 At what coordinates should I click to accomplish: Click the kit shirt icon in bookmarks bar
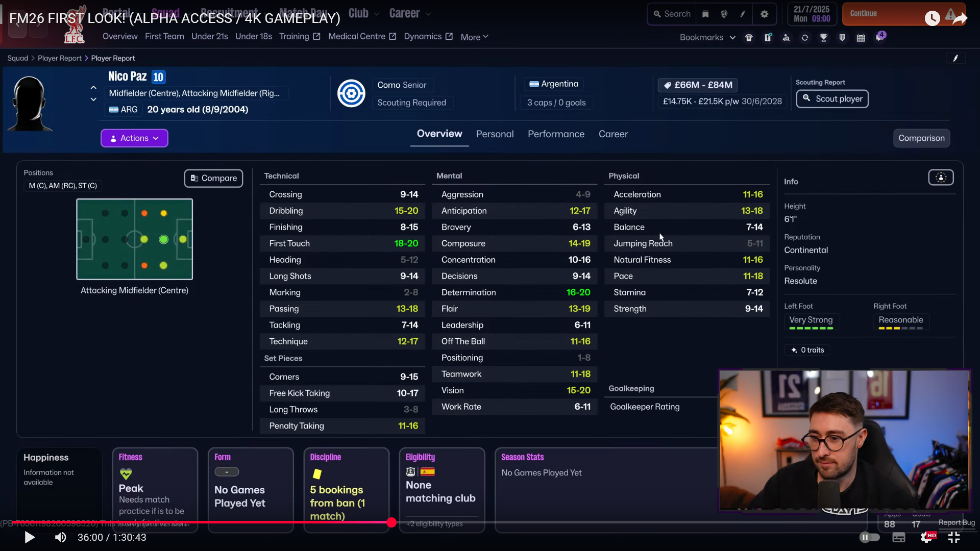coord(749,38)
